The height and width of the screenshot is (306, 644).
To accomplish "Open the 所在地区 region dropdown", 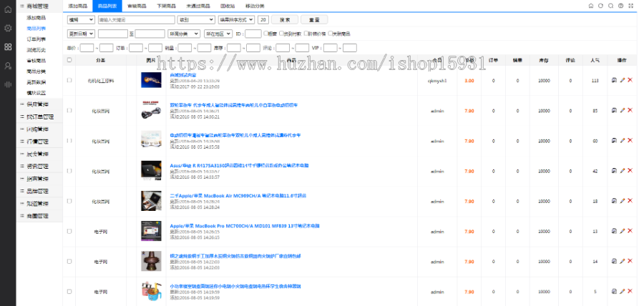I will [x=218, y=34].
